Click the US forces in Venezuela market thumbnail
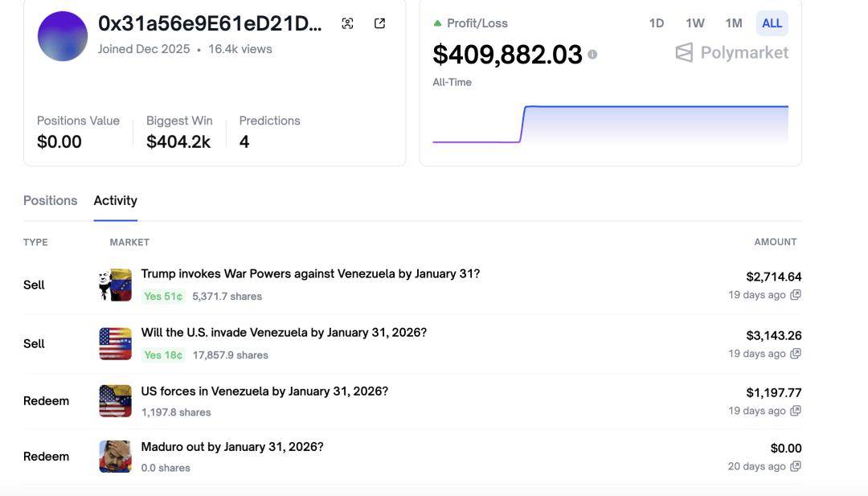 pyautogui.click(x=115, y=400)
